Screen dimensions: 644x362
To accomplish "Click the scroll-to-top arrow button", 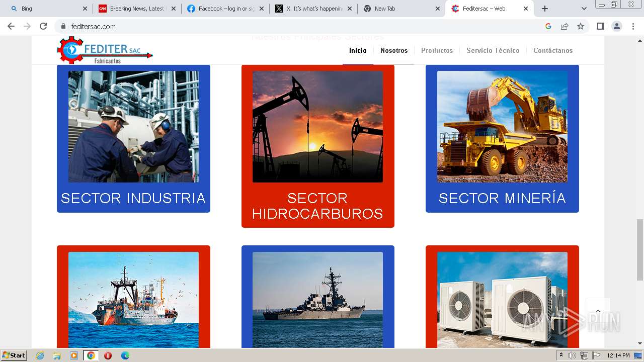I will (x=598, y=311).
